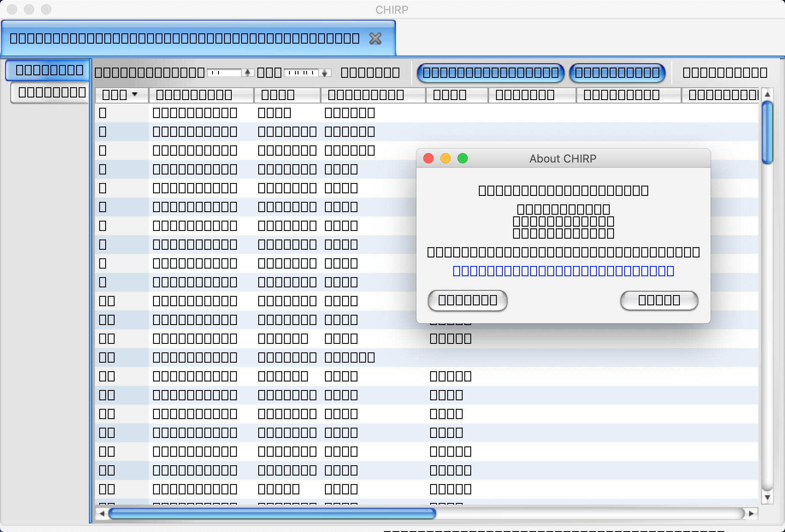This screenshot has height=532, width=785.
Task: Close About CHIRP dialog with red button
Action: [x=428, y=159]
